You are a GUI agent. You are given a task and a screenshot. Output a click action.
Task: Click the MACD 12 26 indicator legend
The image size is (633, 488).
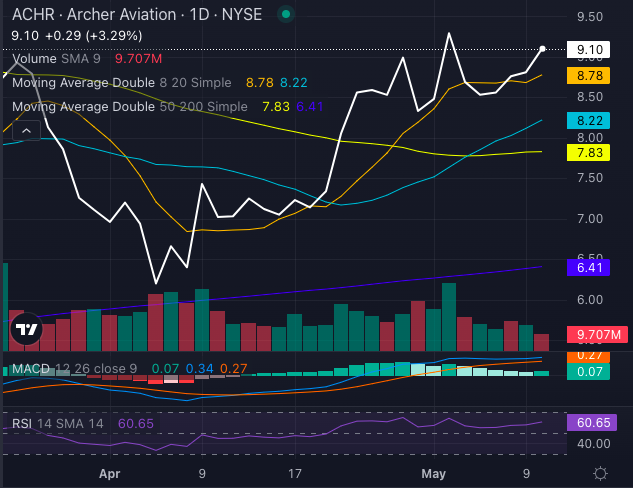click(x=129, y=369)
